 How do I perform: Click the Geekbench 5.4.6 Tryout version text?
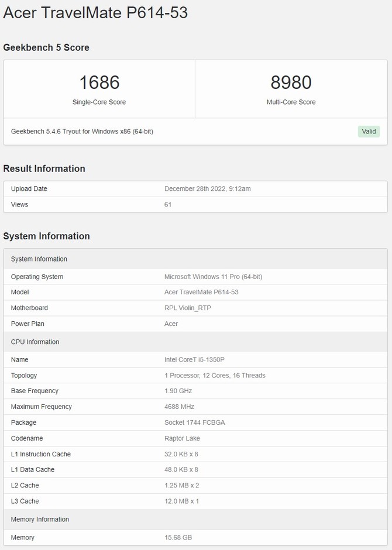[82, 132]
